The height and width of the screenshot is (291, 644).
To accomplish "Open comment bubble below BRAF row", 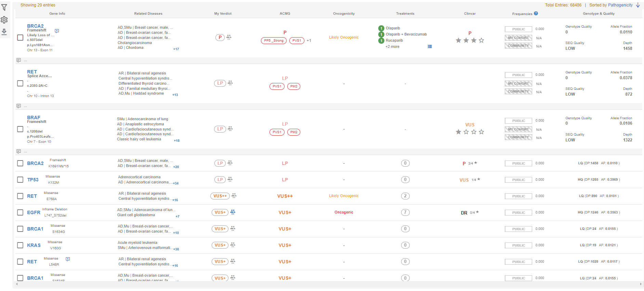I will coord(18,151).
